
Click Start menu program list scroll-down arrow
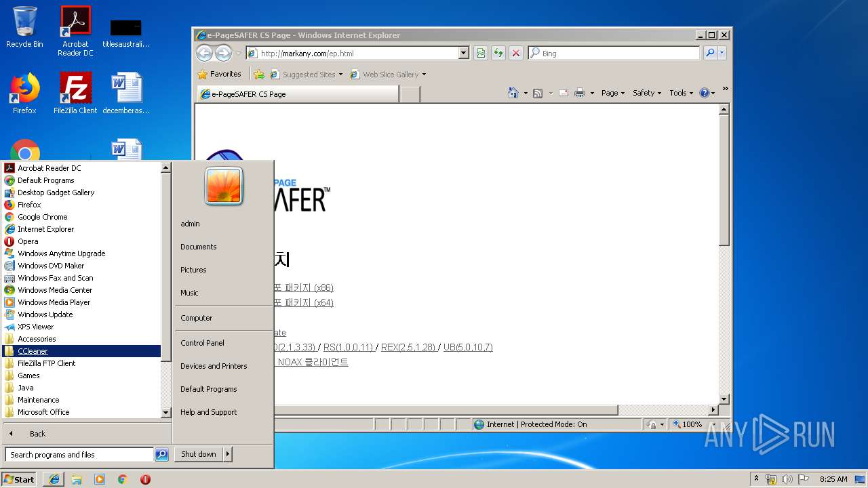tap(166, 412)
